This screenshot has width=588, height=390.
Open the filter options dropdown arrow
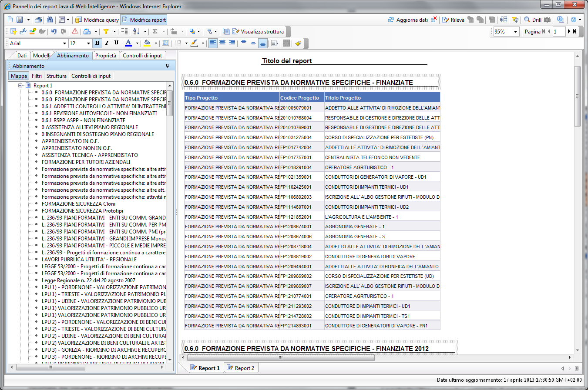click(x=114, y=31)
